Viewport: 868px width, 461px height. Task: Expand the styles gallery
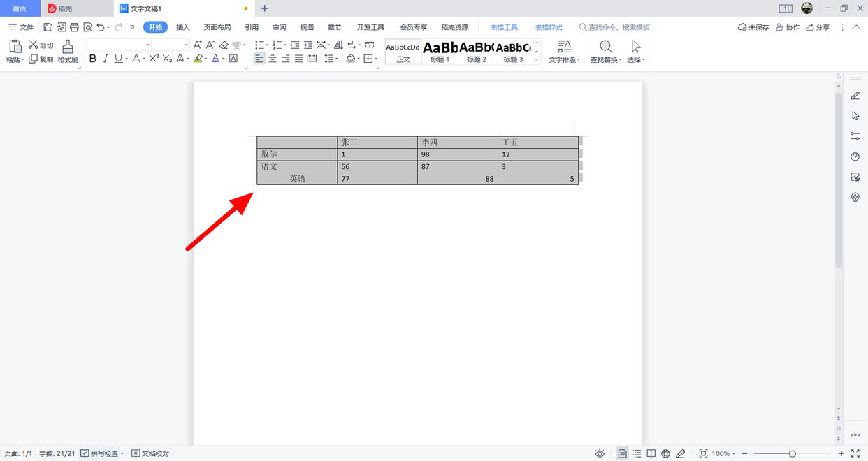pyautogui.click(x=537, y=61)
